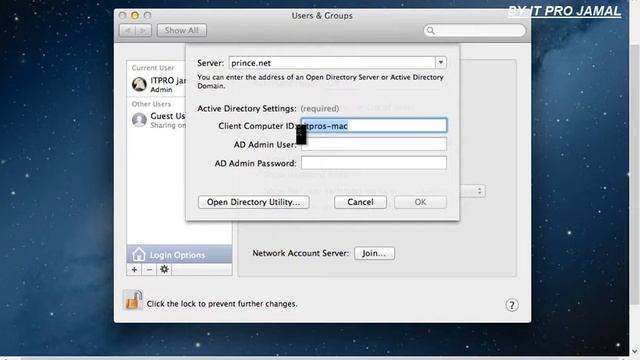The image size is (640, 360).
Task: Click the scrollbar down arrow
Action: point(635,351)
